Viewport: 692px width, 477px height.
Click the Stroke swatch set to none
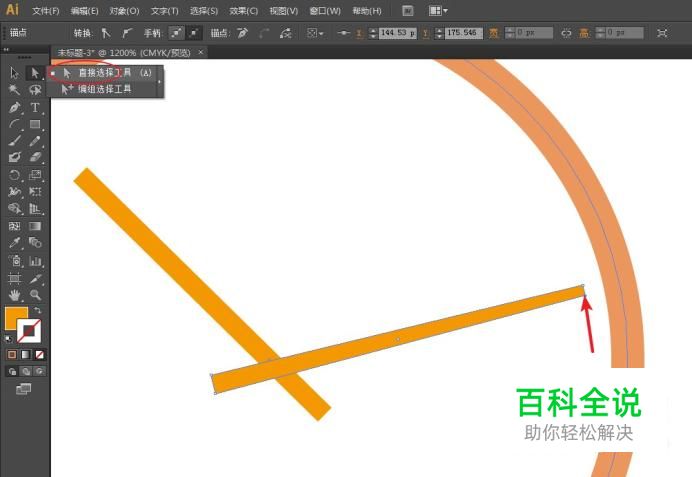pyautogui.click(x=29, y=331)
